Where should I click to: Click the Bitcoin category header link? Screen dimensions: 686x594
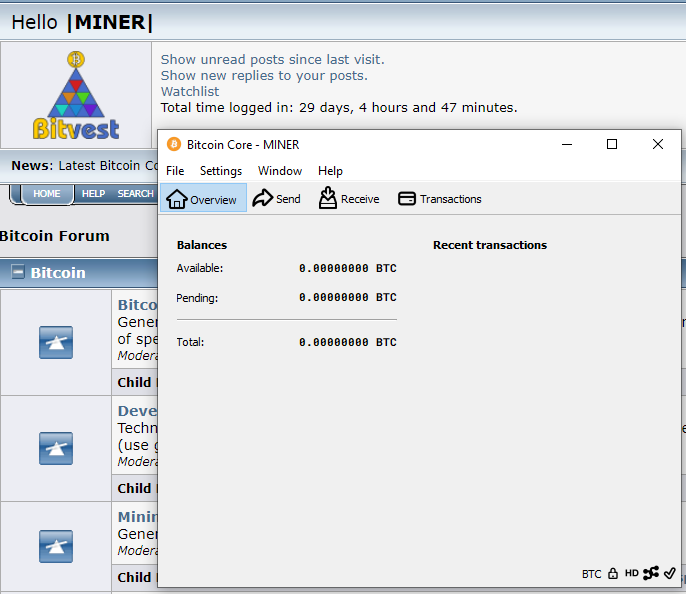tap(58, 273)
